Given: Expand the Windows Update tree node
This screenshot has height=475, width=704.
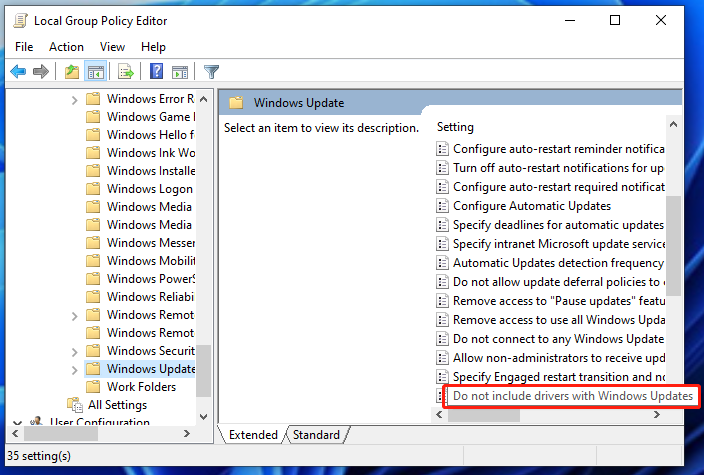Looking at the screenshot, I should pyautogui.click(x=75, y=370).
